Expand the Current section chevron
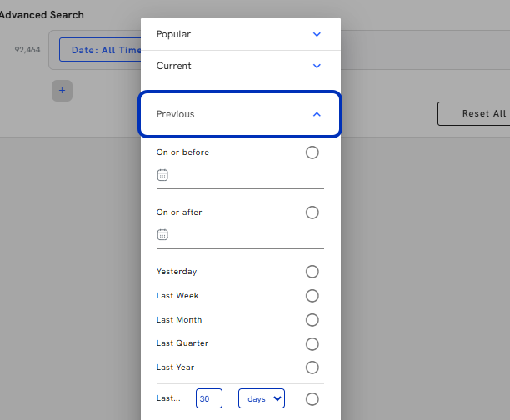Screen dimensions: 510x420 click(x=317, y=66)
